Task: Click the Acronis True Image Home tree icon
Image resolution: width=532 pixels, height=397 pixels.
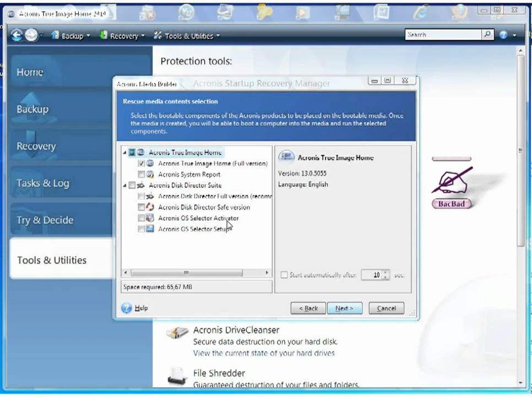Action: pyautogui.click(x=141, y=152)
